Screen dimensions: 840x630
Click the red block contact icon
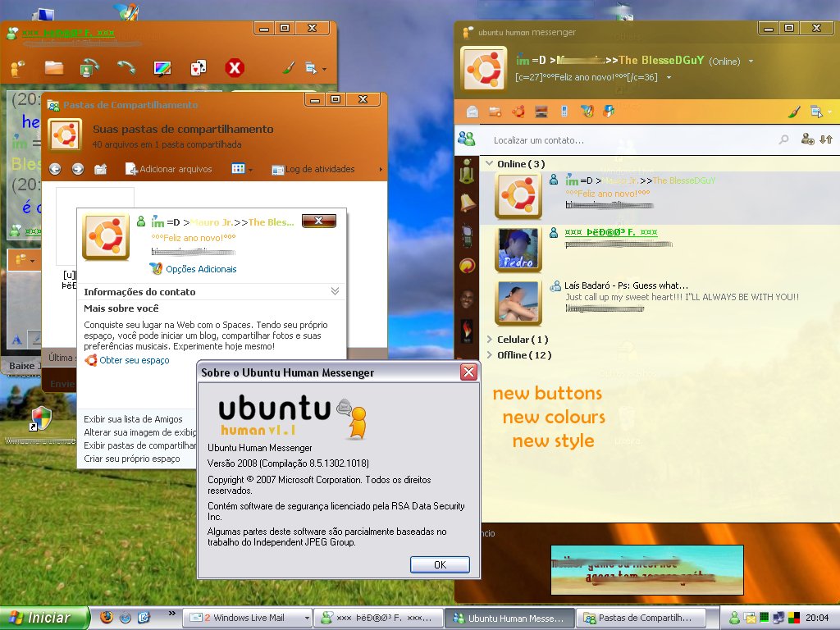pos(234,68)
